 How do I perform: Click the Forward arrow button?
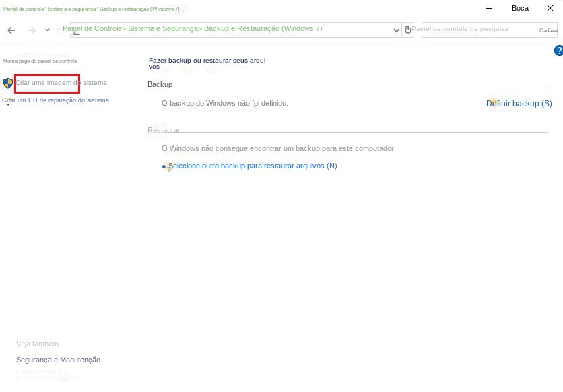click(x=31, y=30)
